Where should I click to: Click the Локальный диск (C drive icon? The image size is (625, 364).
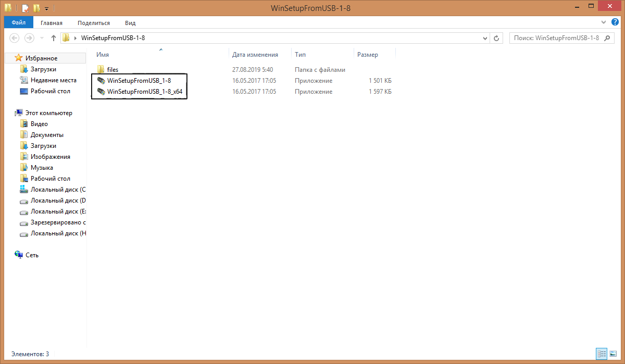(23, 189)
